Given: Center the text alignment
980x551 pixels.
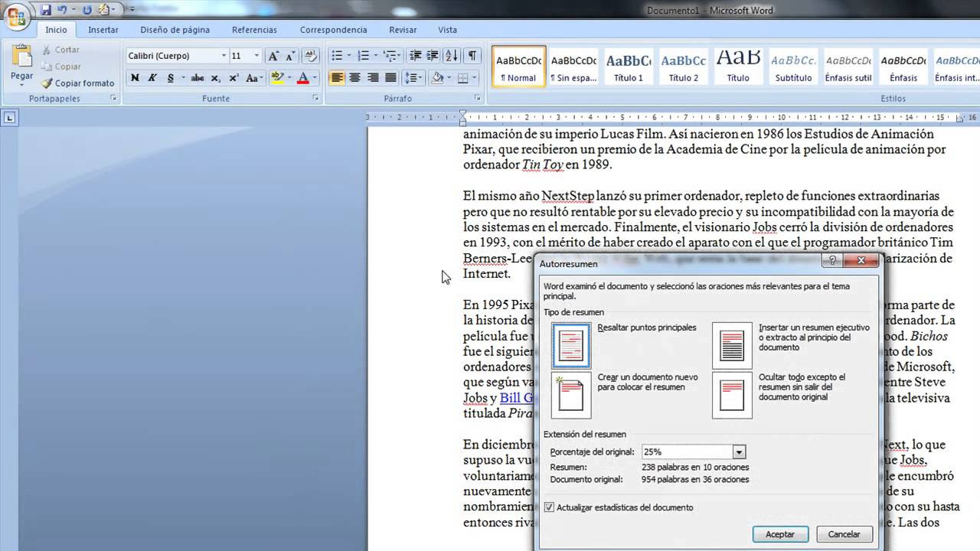Looking at the screenshot, I should coord(354,77).
